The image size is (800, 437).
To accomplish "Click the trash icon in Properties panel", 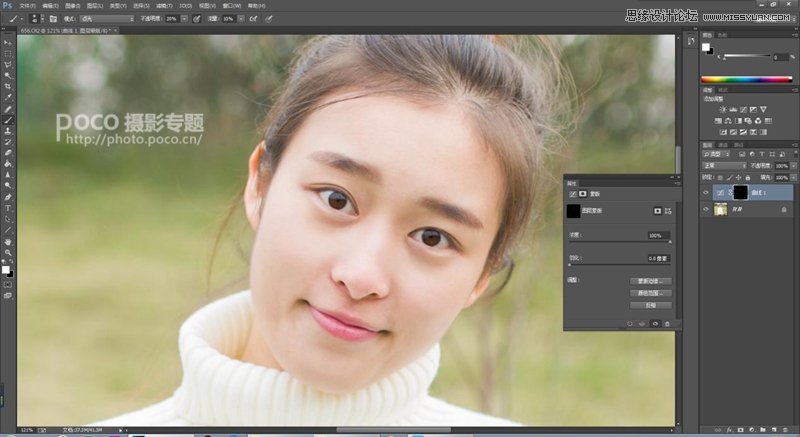I will [667, 323].
